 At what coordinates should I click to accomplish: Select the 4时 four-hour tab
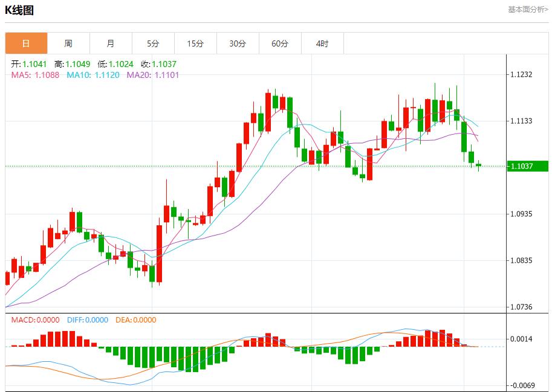[x=322, y=43]
